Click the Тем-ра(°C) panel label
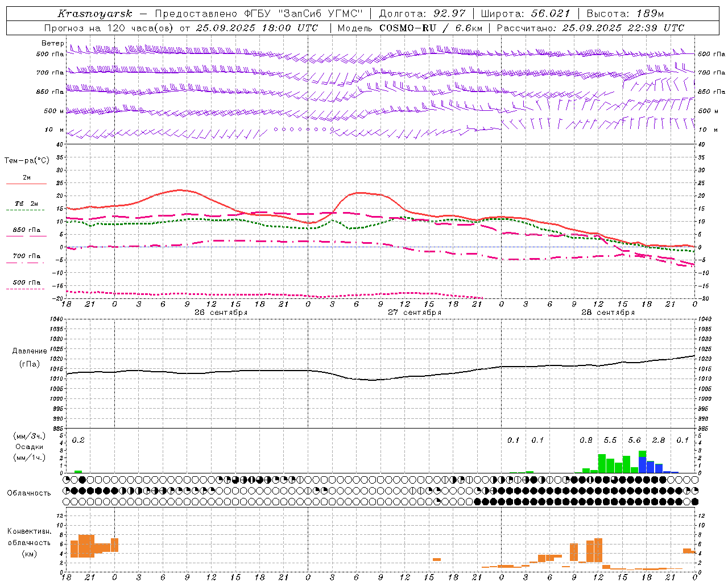 pos(27,161)
